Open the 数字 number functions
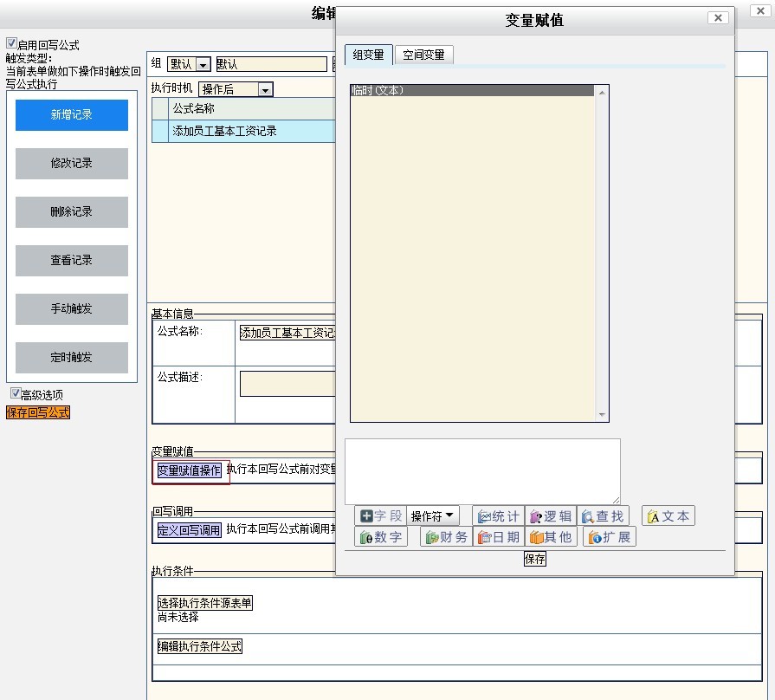Screen dimensions: 775x700 coord(381,537)
